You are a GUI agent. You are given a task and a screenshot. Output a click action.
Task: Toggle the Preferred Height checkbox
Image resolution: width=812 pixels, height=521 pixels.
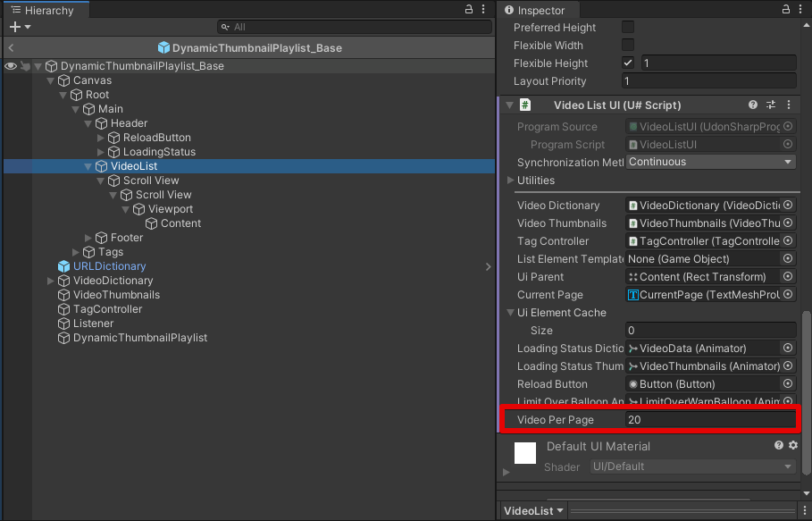coord(628,28)
